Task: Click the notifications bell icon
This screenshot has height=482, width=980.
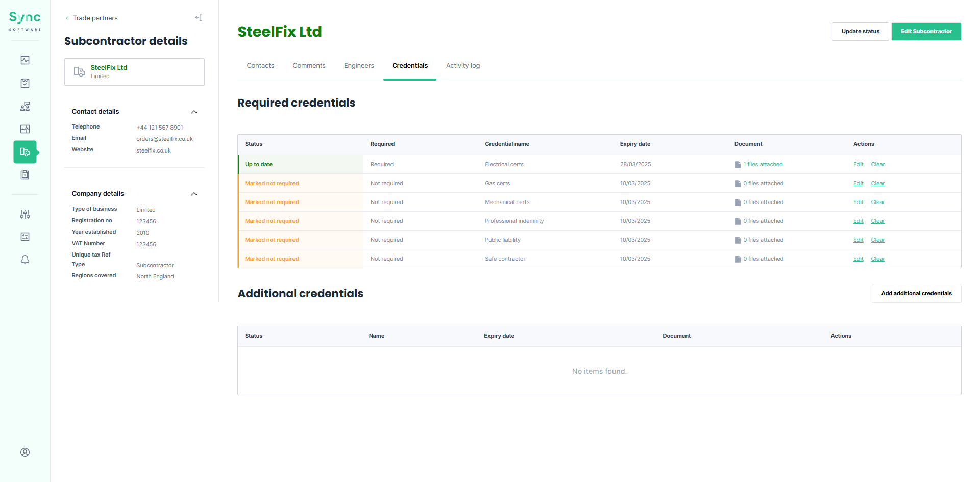Action: coord(25,260)
